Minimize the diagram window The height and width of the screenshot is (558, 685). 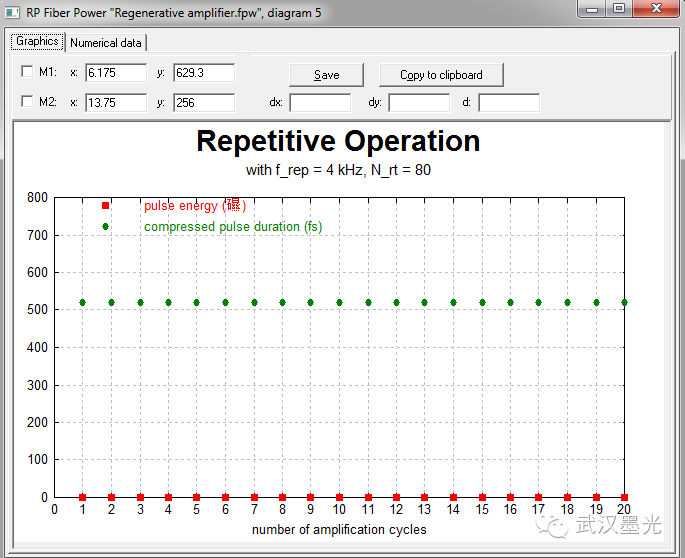point(592,9)
